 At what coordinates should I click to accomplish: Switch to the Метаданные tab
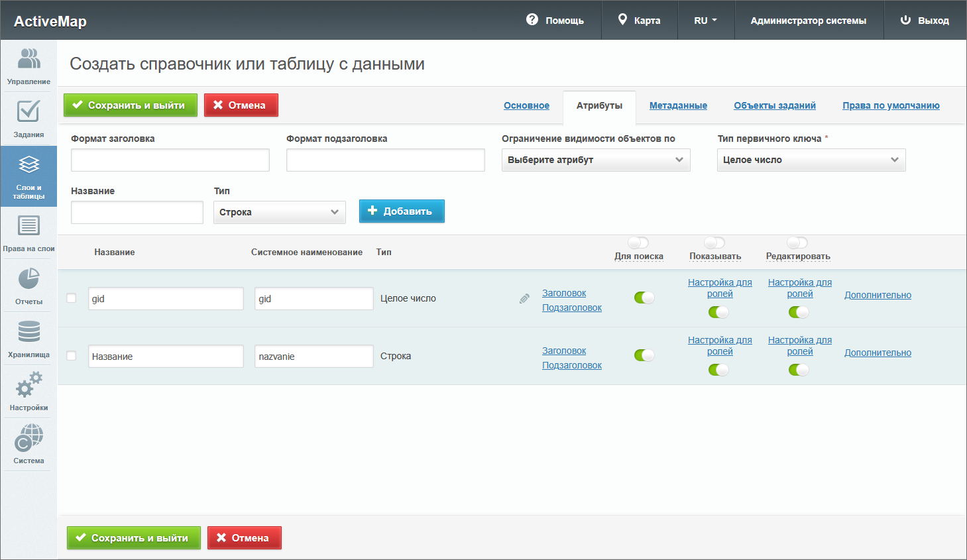click(x=678, y=105)
